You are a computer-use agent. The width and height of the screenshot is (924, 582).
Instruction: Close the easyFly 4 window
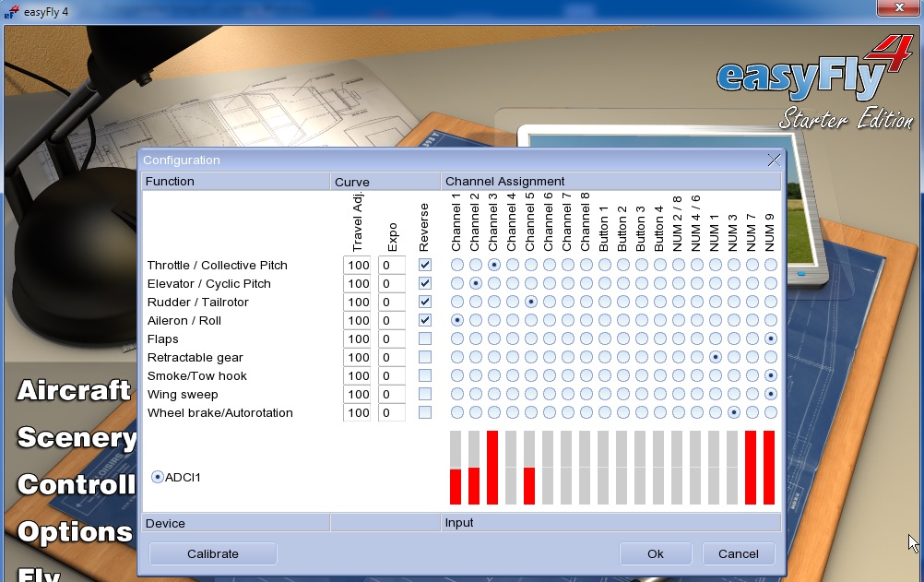click(899, 7)
